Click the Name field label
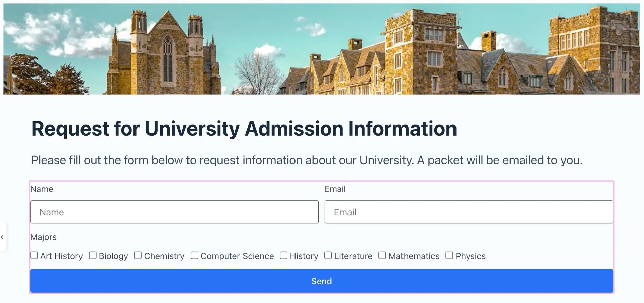Screen dimensions: 644x303 (x=42, y=189)
